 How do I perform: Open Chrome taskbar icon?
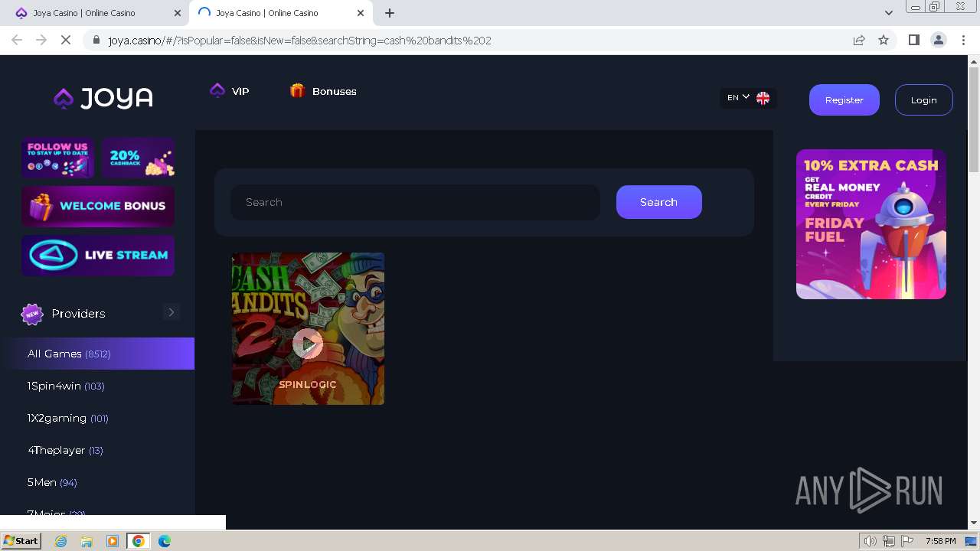pyautogui.click(x=139, y=541)
